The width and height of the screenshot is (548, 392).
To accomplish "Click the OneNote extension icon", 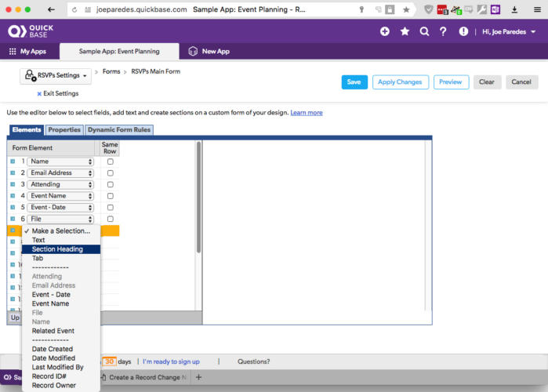I will tap(495, 9).
